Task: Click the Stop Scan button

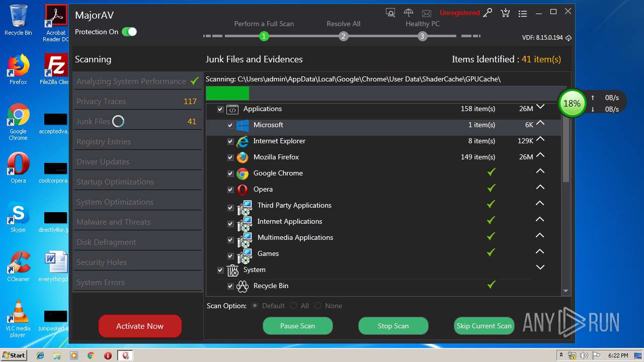Action: pyautogui.click(x=393, y=326)
